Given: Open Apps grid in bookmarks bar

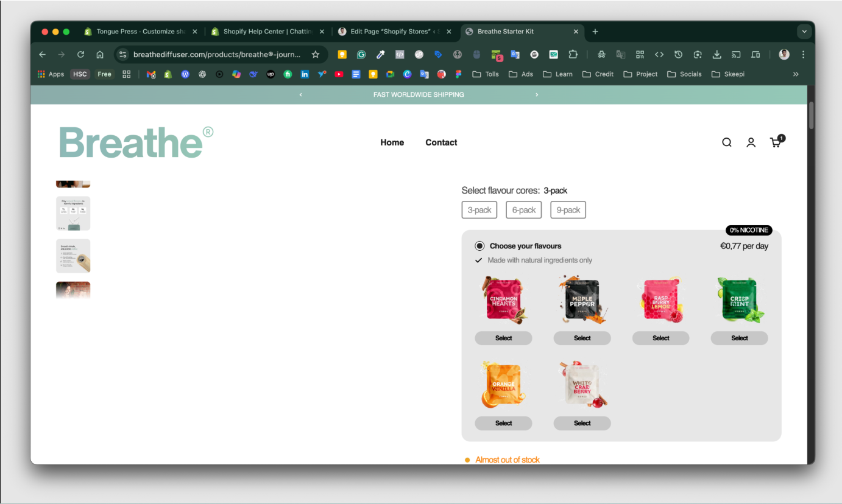Looking at the screenshot, I should click(51, 74).
